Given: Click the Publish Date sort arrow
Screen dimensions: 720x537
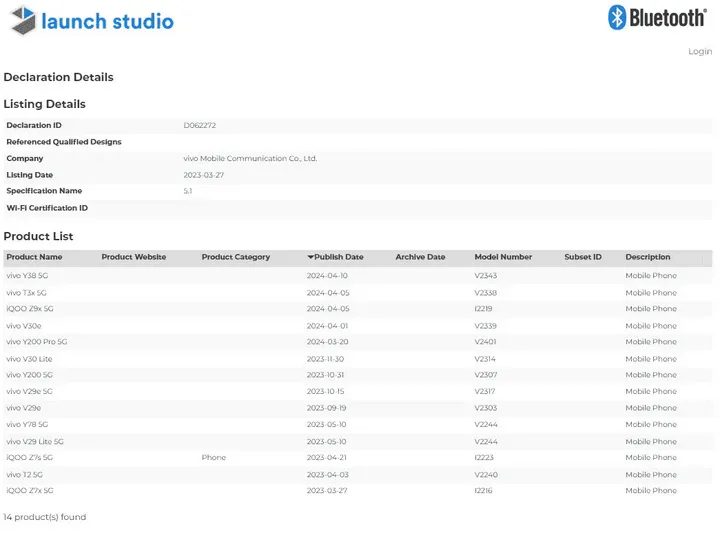Looking at the screenshot, I should tap(310, 257).
